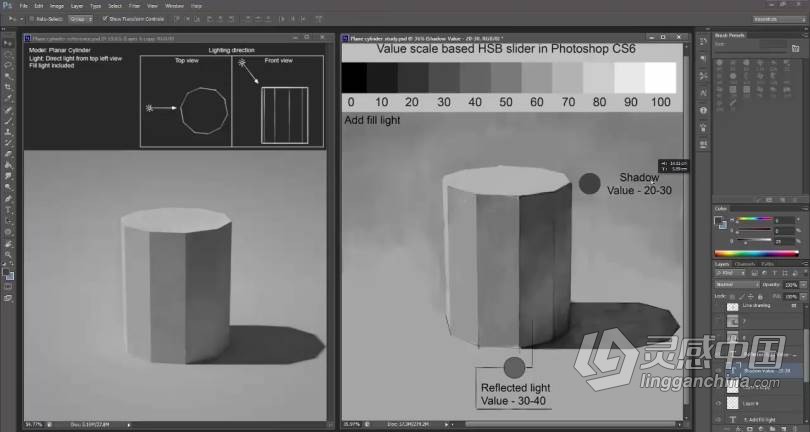This screenshot has height=432, width=810.
Task: Select the Move tool in the toolbox
Action: 8,43
